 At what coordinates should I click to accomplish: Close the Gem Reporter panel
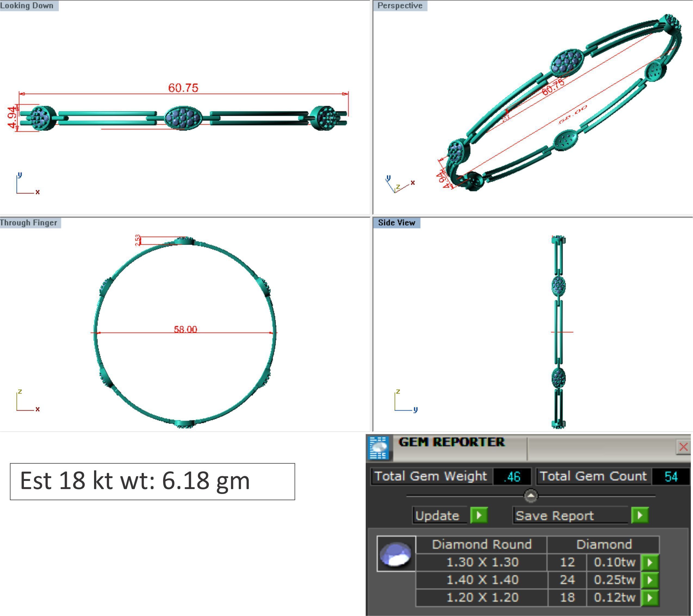[683, 447]
